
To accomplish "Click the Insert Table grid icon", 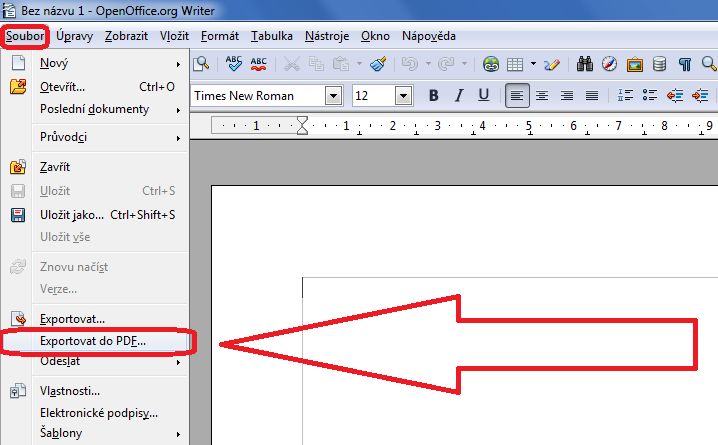I will (x=515, y=64).
